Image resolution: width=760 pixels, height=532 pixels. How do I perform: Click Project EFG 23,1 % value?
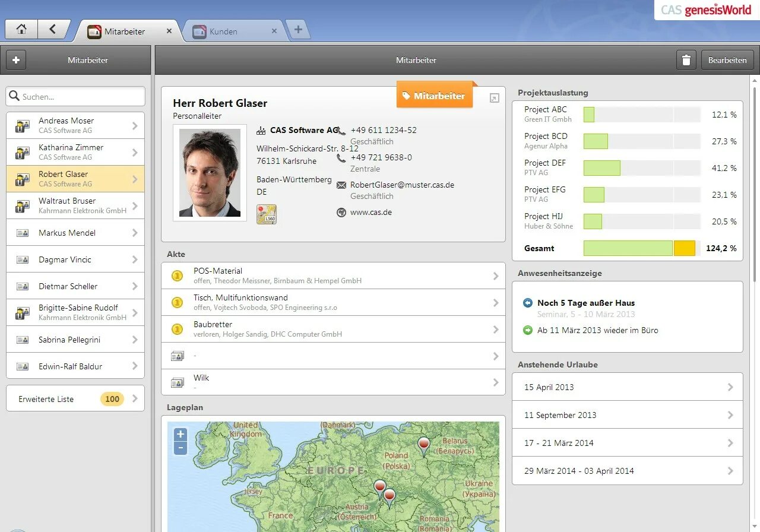pyautogui.click(x=724, y=195)
